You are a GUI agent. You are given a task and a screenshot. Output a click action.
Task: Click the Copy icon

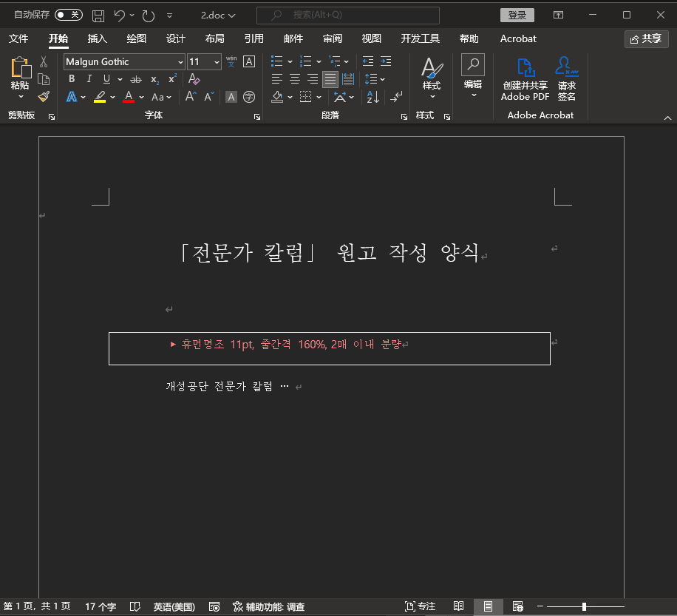44,79
